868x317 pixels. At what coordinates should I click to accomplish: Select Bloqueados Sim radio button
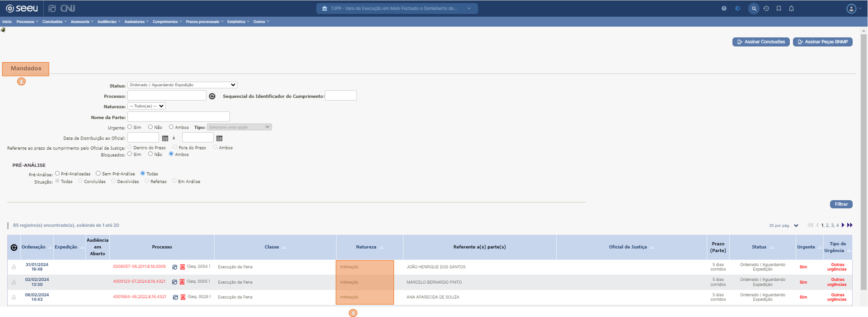(130, 154)
